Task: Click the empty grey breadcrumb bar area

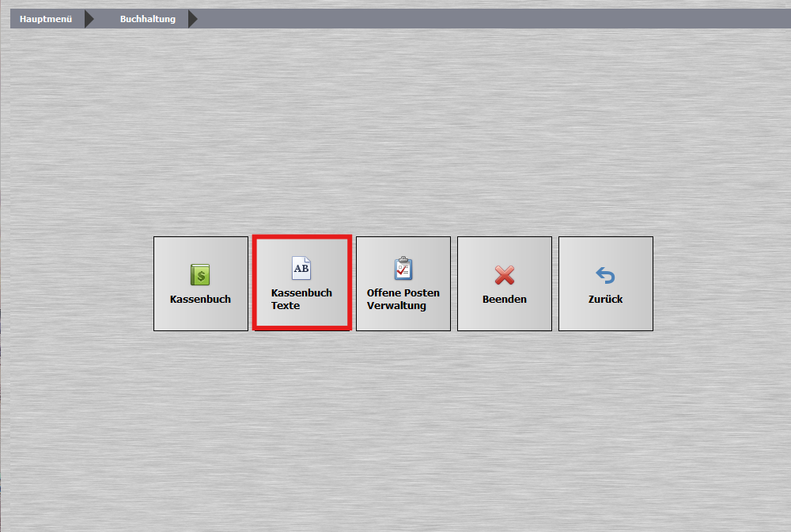Action: 490,19
